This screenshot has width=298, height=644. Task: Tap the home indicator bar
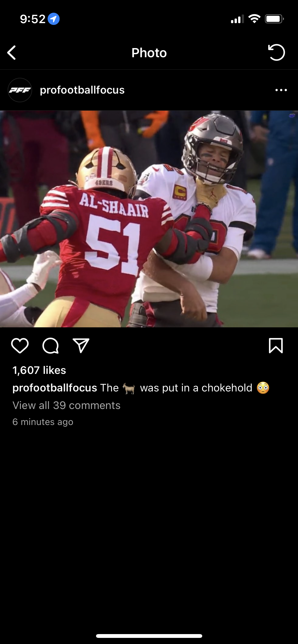149,636
